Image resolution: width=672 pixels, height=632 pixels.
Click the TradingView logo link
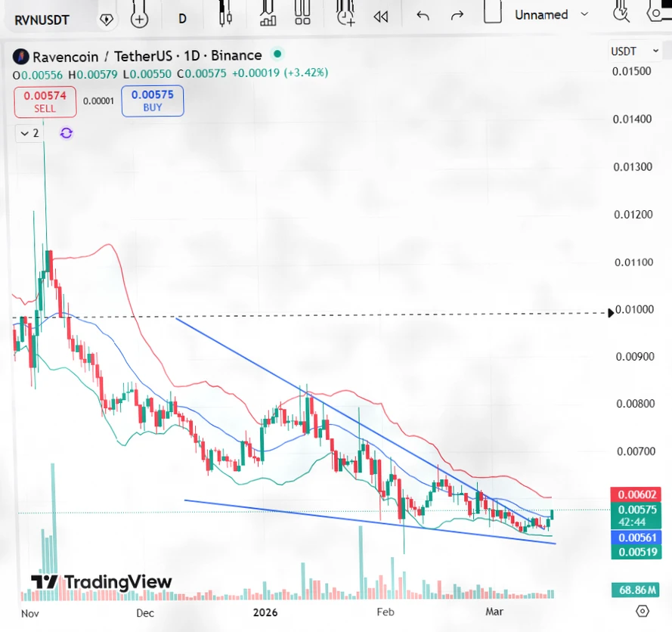tap(101, 582)
